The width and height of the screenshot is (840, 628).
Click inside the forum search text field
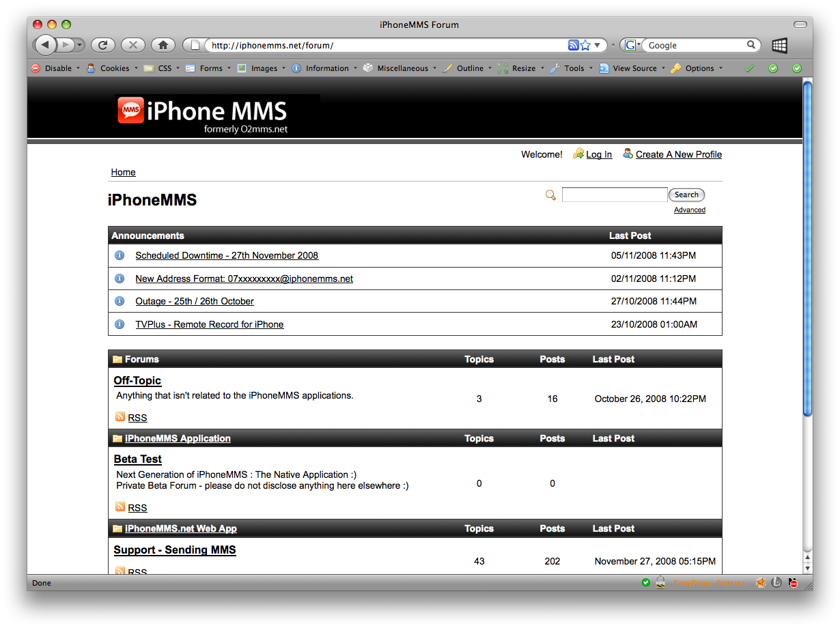[x=615, y=195]
